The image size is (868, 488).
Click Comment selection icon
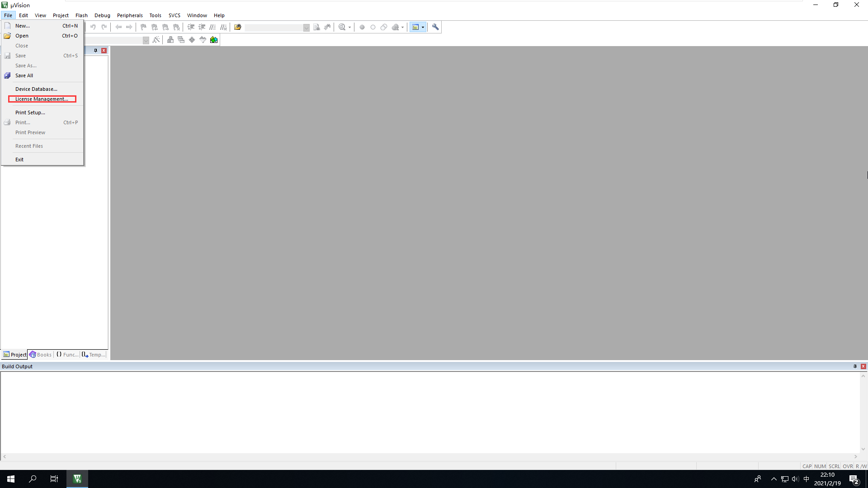click(x=212, y=27)
